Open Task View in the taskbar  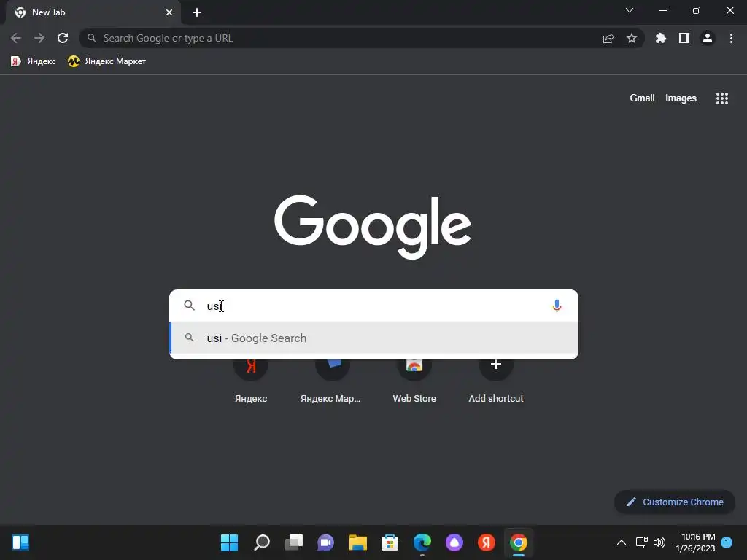pos(294,542)
